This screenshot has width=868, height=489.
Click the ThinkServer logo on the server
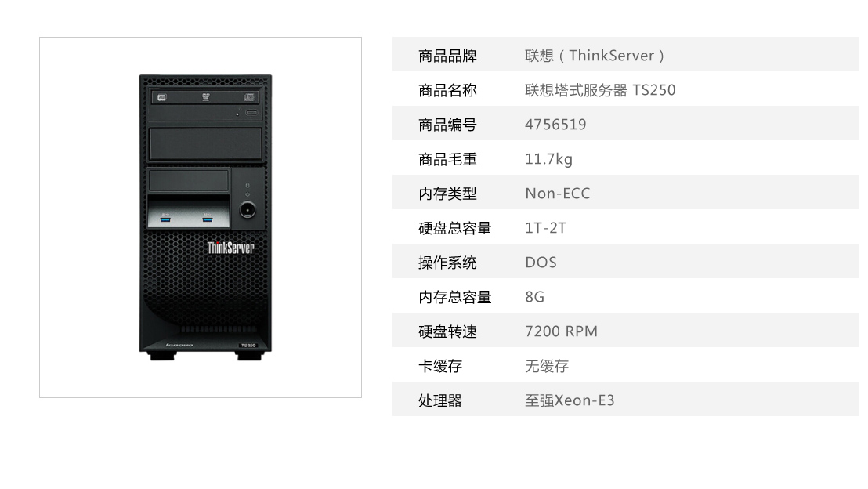point(231,248)
